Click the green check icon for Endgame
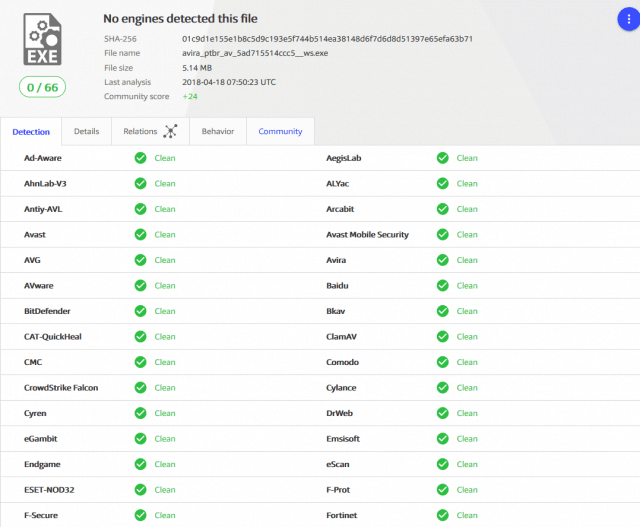640x527 pixels. tap(140, 464)
